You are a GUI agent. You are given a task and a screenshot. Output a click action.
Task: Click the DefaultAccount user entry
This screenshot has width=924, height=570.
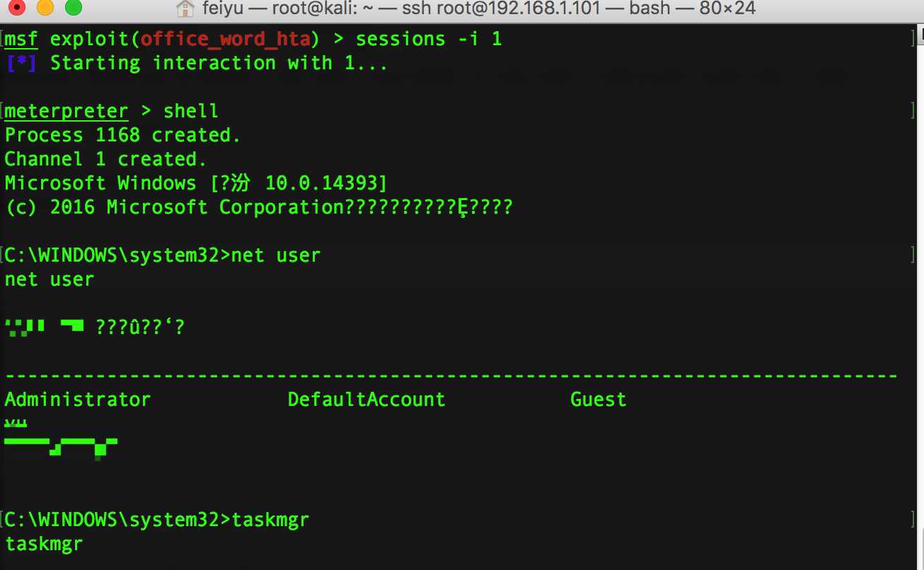[366, 400]
